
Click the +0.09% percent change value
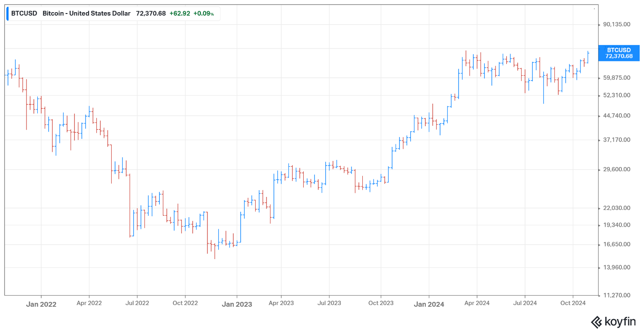point(204,14)
